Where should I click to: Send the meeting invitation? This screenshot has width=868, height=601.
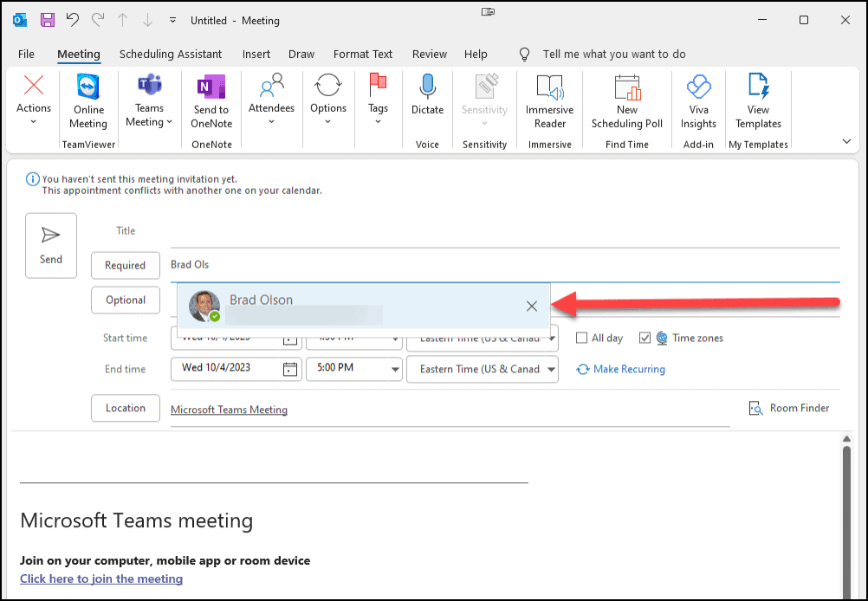[x=51, y=246]
